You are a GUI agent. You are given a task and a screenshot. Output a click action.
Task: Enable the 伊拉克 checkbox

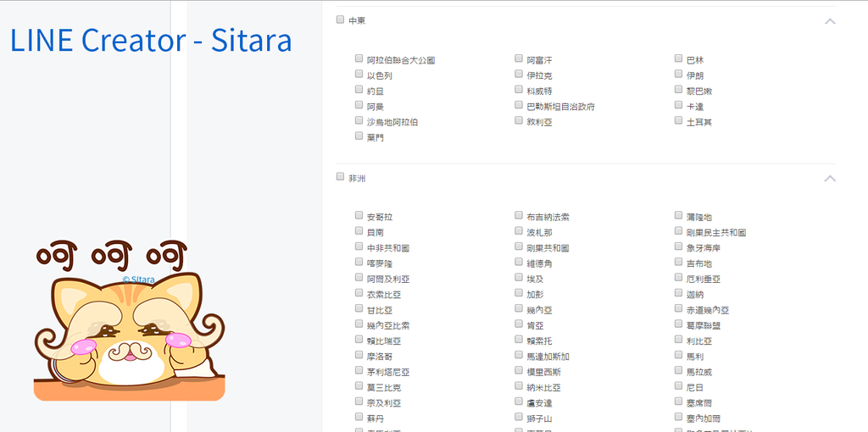click(519, 75)
